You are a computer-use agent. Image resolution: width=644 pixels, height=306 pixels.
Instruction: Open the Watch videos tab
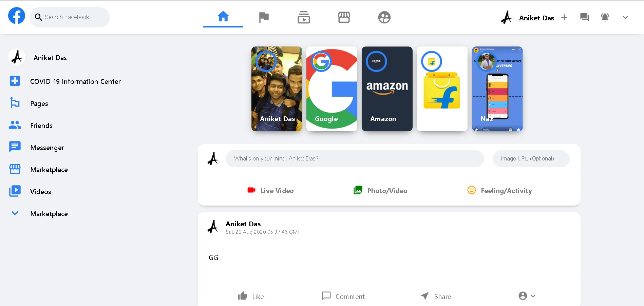click(x=304, y=17)
